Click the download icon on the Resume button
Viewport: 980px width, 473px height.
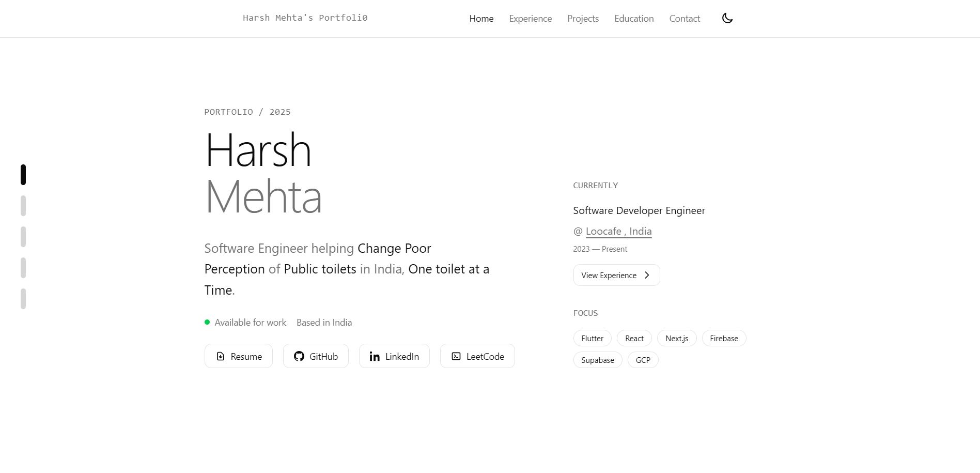coord(221,356)
